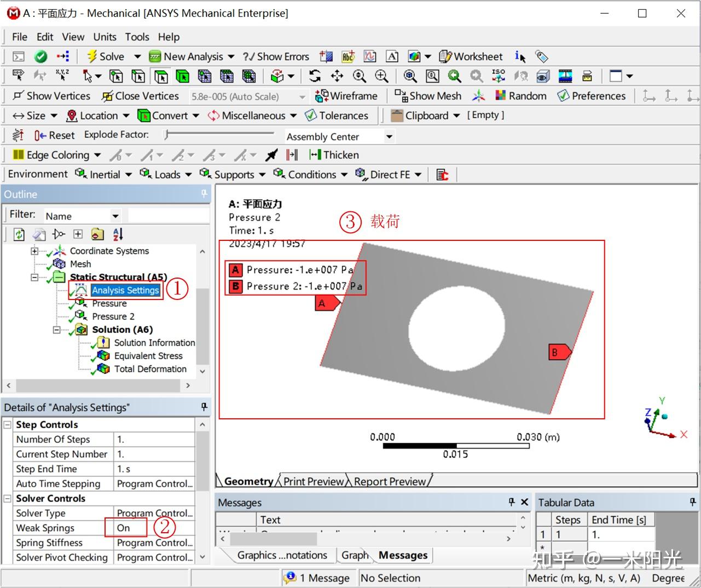
Task: Click the Annotation label 'A' icon
Action: pos(392,56)
